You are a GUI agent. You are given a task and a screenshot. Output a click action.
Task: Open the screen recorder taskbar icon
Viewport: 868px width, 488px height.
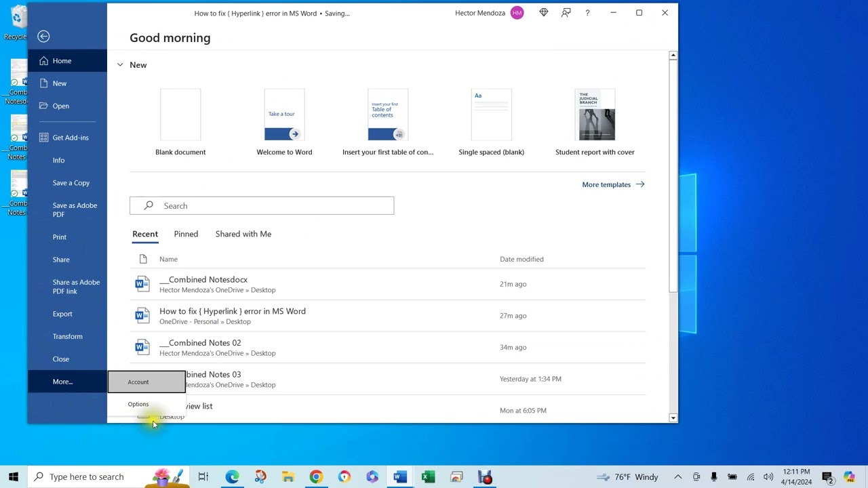coord(485,476)
